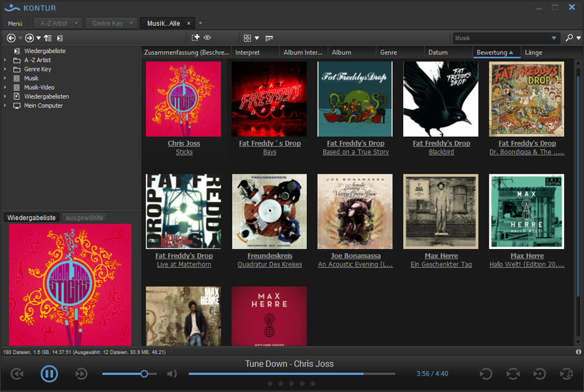
Task: Sort by Datum column header
Action: tap(448, 52)
